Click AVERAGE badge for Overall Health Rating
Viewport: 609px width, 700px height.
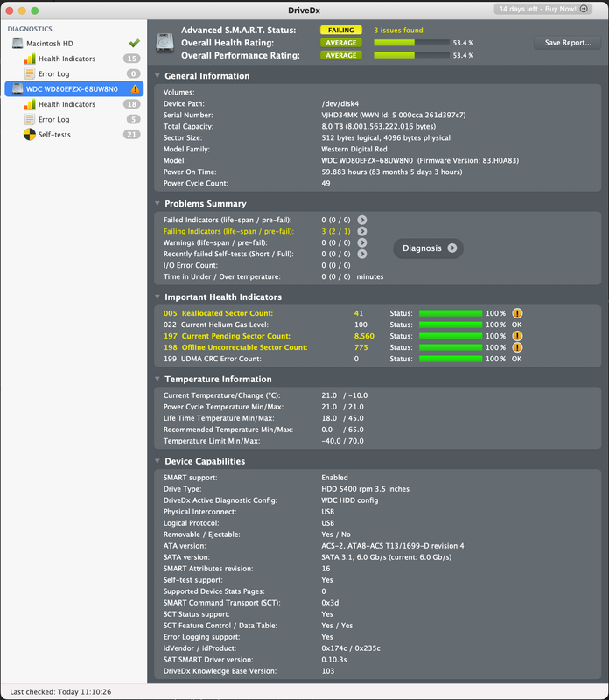[x=340, y=43]
